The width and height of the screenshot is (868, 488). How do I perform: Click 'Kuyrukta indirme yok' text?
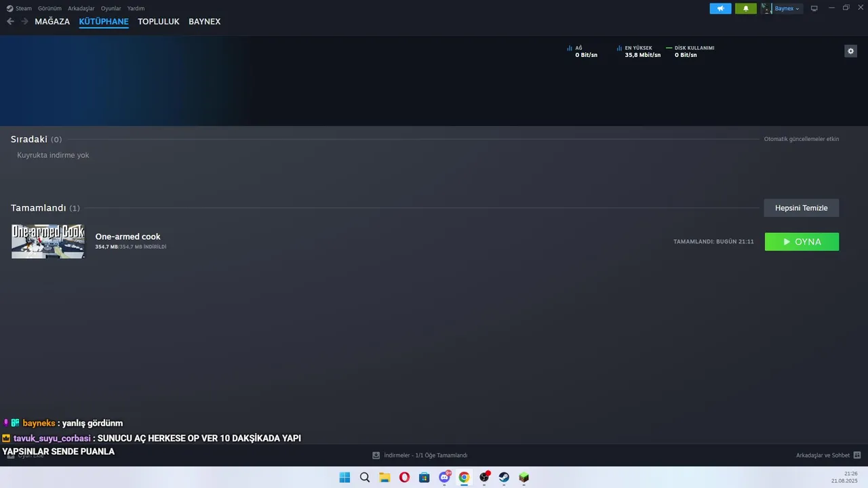tap(53, 155)
